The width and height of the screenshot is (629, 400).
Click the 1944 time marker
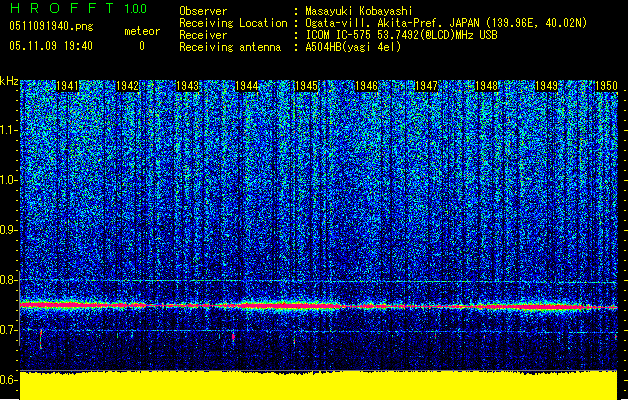(x=247, y=86)
